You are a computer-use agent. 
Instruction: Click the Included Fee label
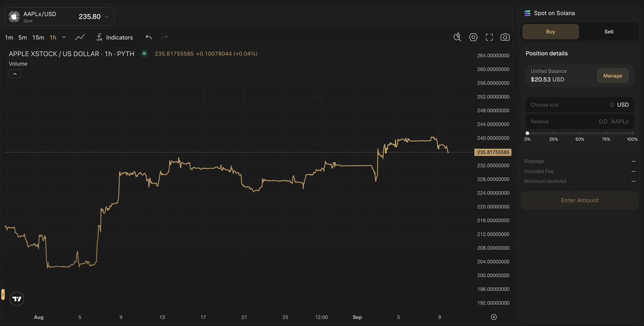(x=538, y=171)
